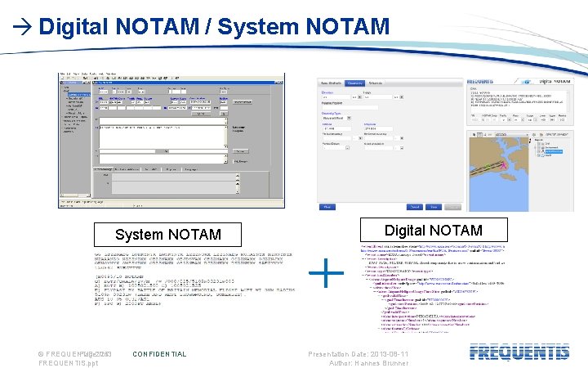Open the dropdown in the map toolbar
Image resolution: width=588 pixels, height=368 pixels.
coord(512,134)
